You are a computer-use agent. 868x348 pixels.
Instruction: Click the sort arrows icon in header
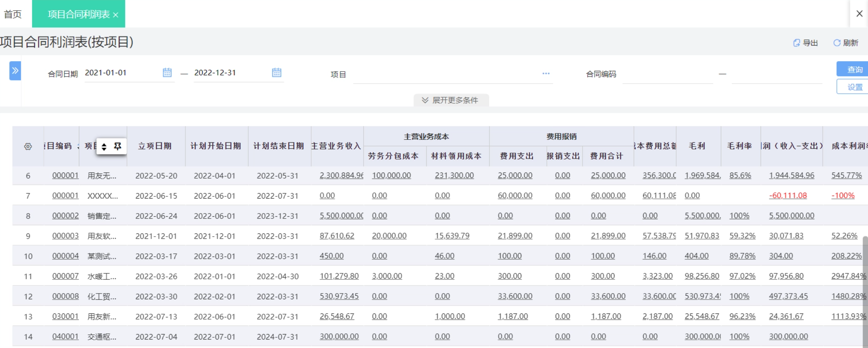coord(104,147)
